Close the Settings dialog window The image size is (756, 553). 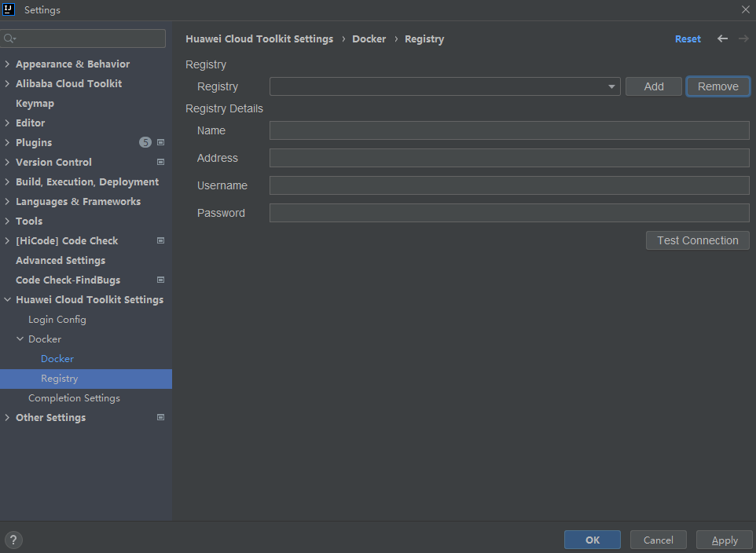point(746,9)
